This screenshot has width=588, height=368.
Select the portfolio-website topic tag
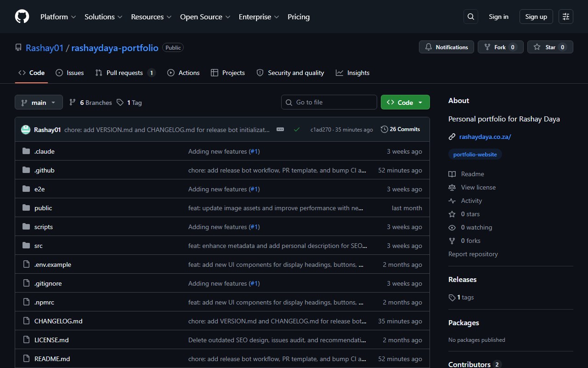pos(475,155)
